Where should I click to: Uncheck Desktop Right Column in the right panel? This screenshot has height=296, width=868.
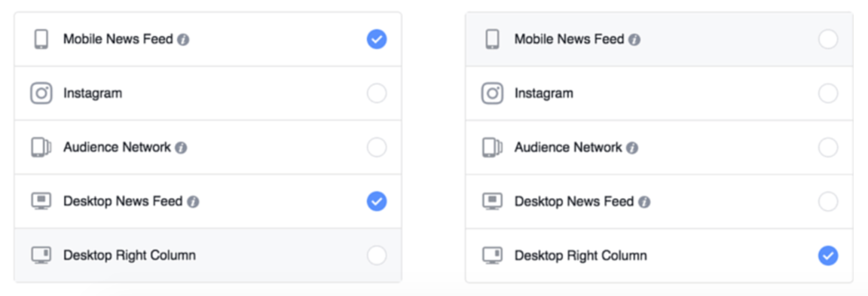tap(828, 255)
